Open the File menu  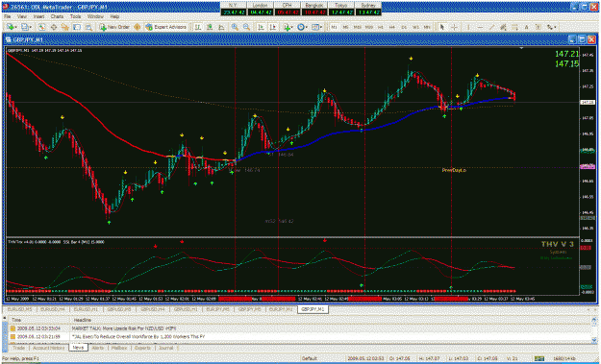8,17
